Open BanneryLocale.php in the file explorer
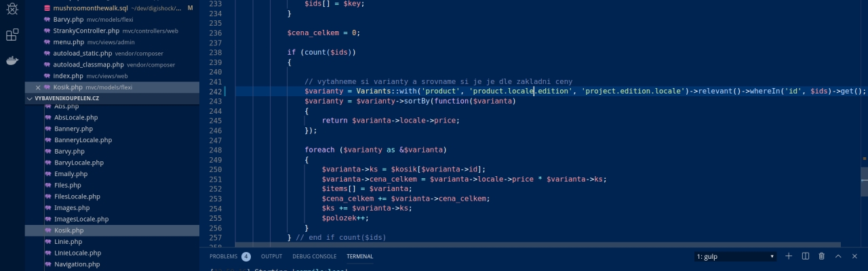The height and width of the screenshot is (271, 868). pos(83,140)
